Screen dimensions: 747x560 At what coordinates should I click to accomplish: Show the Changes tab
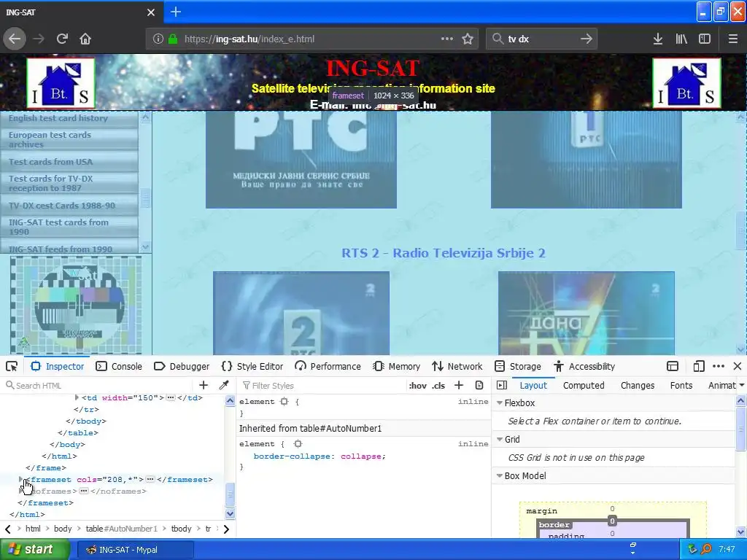638,385
